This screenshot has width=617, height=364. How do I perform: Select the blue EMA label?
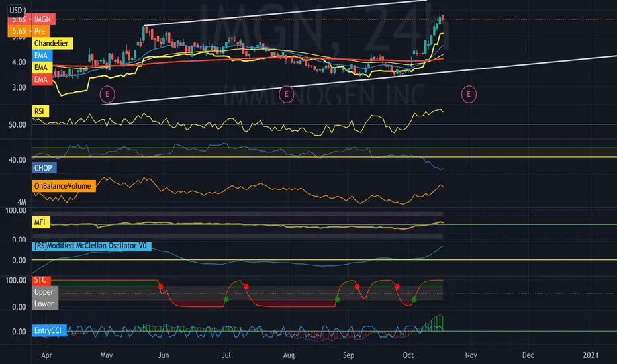click(x=42, y=56)
